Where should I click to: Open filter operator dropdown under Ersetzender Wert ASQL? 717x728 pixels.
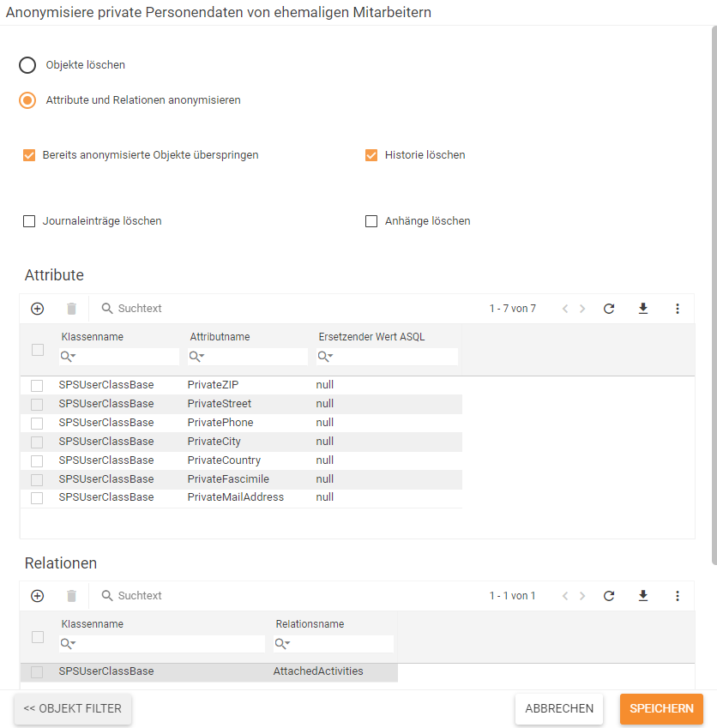pos(325,357)
